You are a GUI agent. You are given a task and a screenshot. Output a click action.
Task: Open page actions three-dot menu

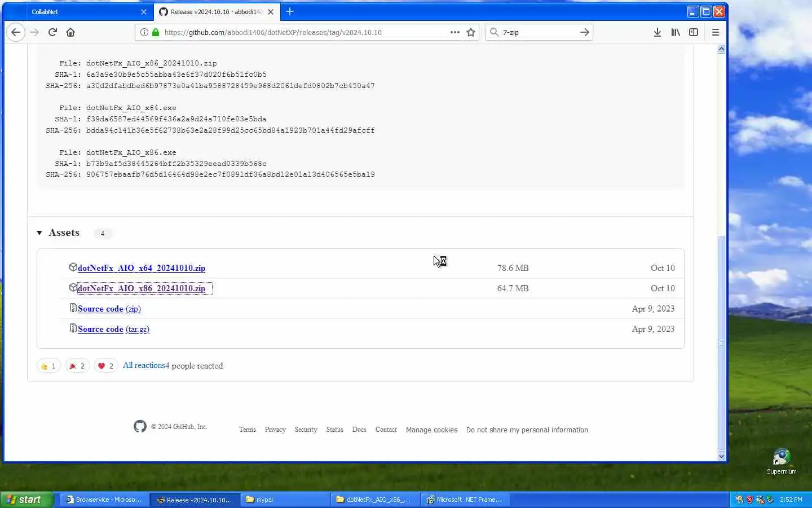point(455,32)
